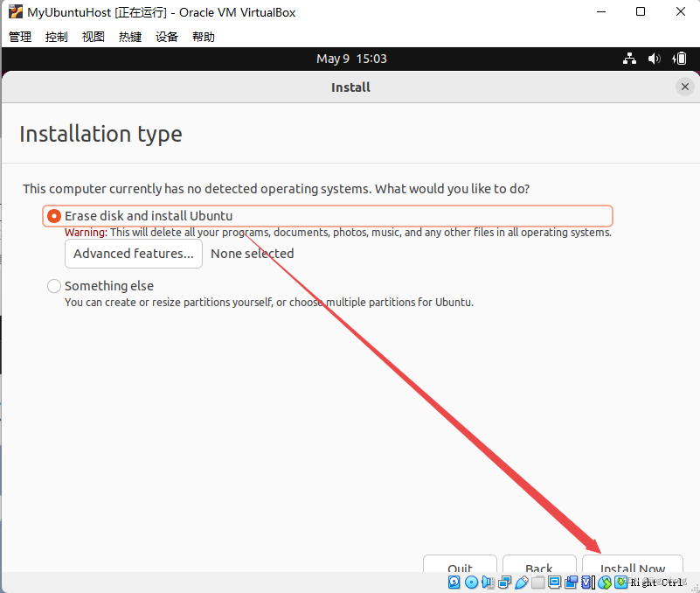
Task: Click the Install Now button
Action: [x=633, y=565]
